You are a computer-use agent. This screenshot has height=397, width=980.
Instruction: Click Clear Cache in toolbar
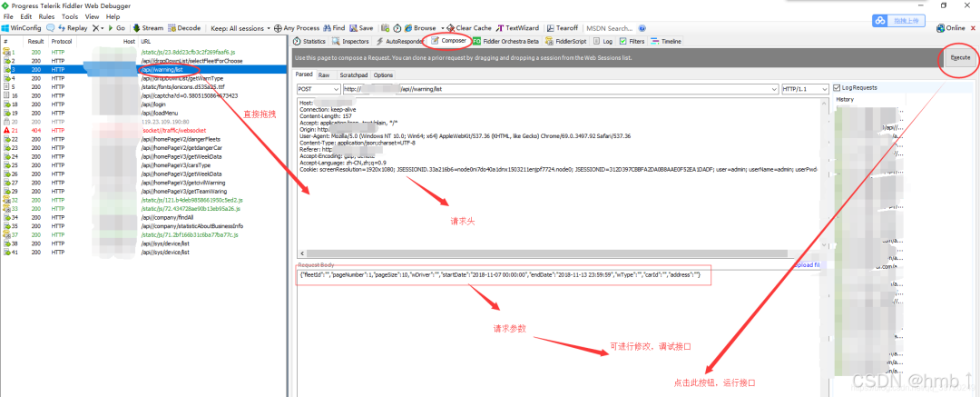(469, 28)
